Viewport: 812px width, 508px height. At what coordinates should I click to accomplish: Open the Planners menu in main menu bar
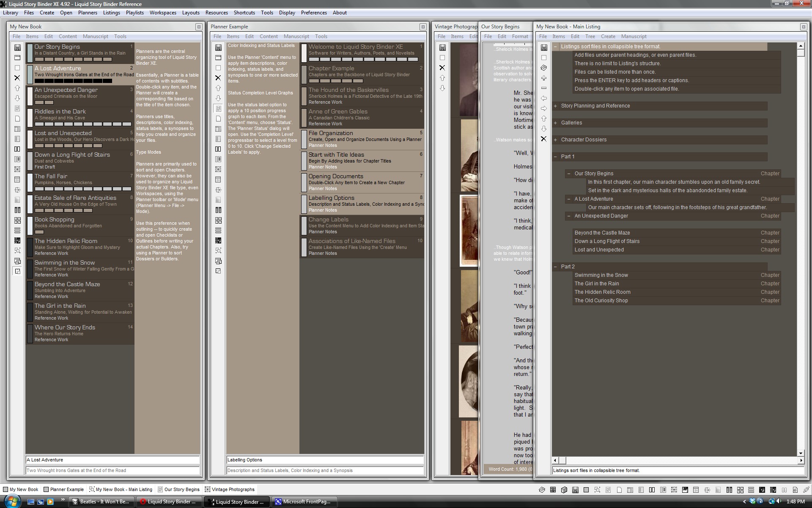coord(88,13)
